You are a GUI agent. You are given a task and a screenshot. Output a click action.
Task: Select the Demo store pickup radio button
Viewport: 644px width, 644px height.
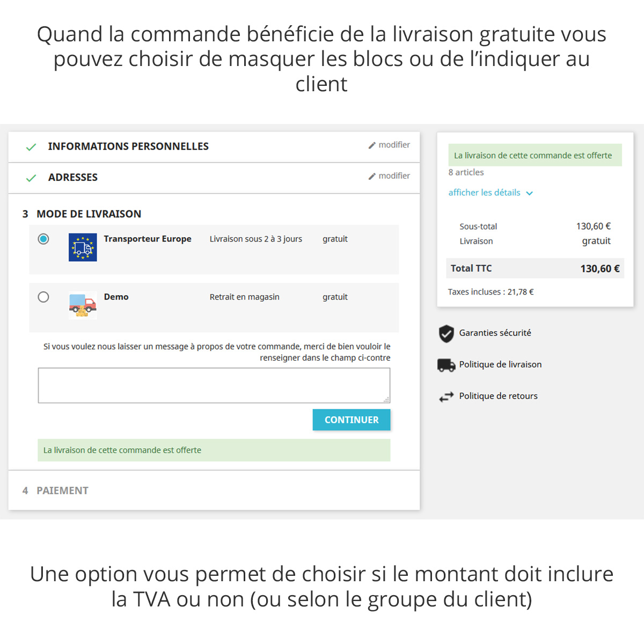(43, 297)
